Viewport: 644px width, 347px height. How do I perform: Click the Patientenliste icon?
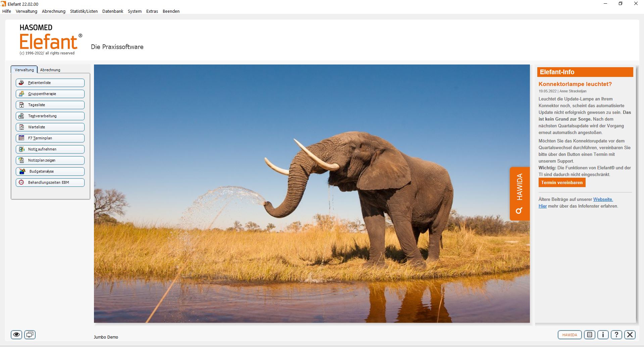tap(21, 83)
